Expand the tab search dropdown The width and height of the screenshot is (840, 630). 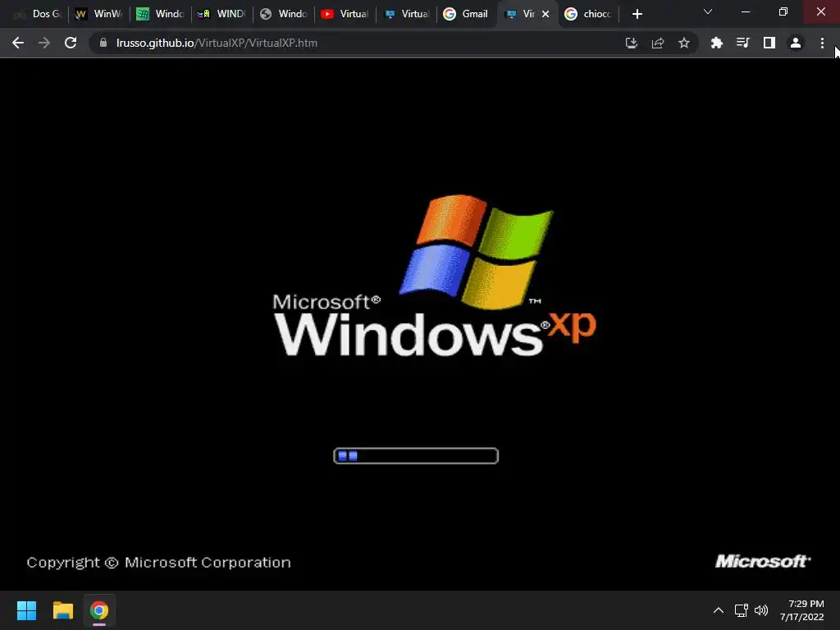tap(708, 11)
